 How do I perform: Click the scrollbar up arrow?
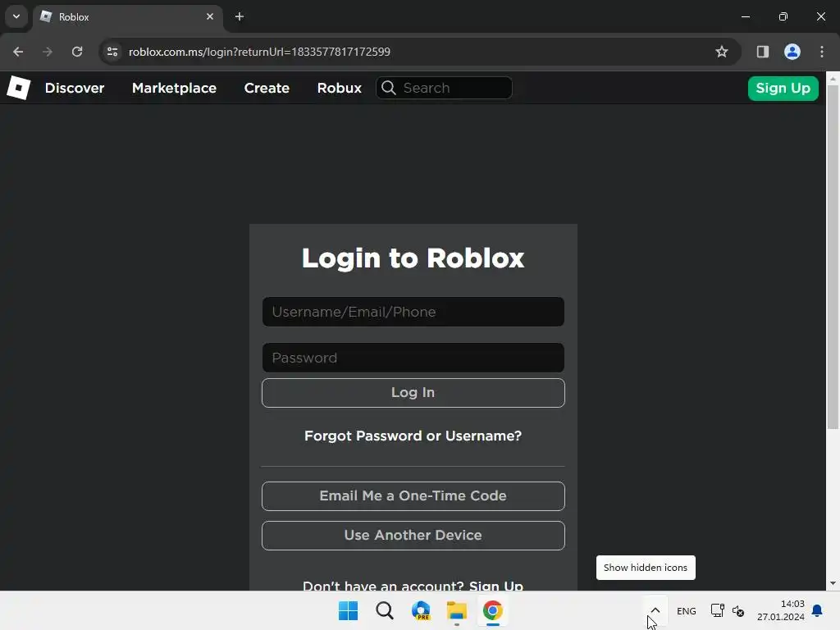click(833, 79)
